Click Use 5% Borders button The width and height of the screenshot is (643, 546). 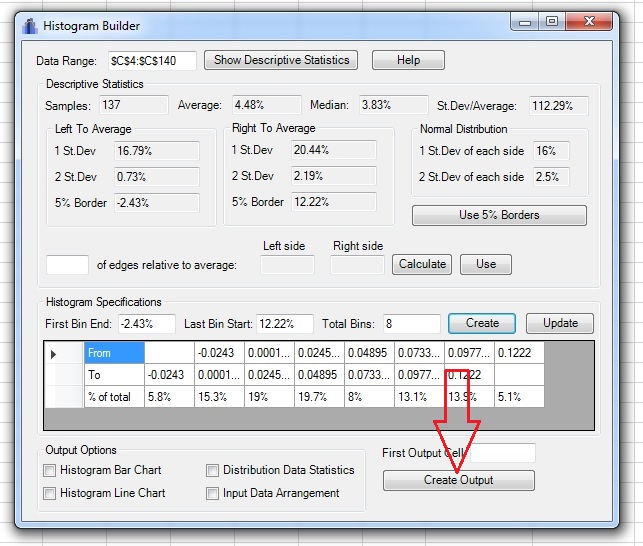tap(499, 215)
